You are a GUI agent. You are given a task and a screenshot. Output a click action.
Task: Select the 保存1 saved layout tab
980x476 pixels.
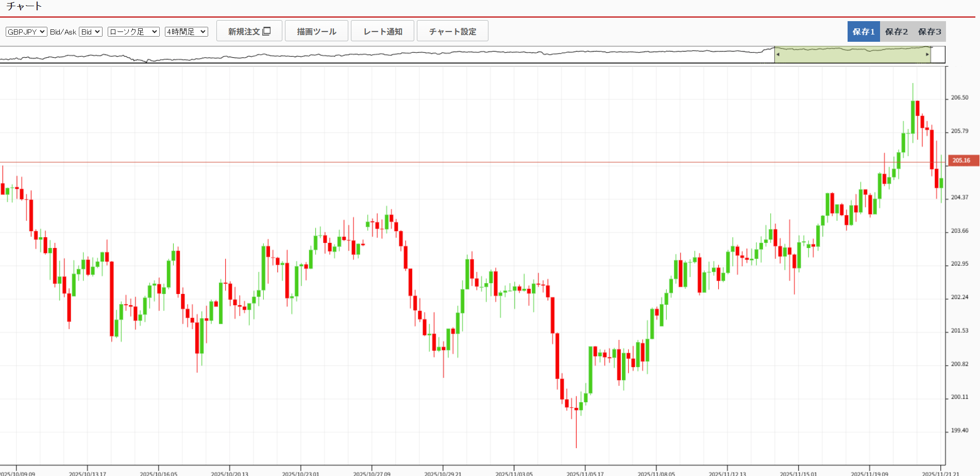[x=864, y=31]
